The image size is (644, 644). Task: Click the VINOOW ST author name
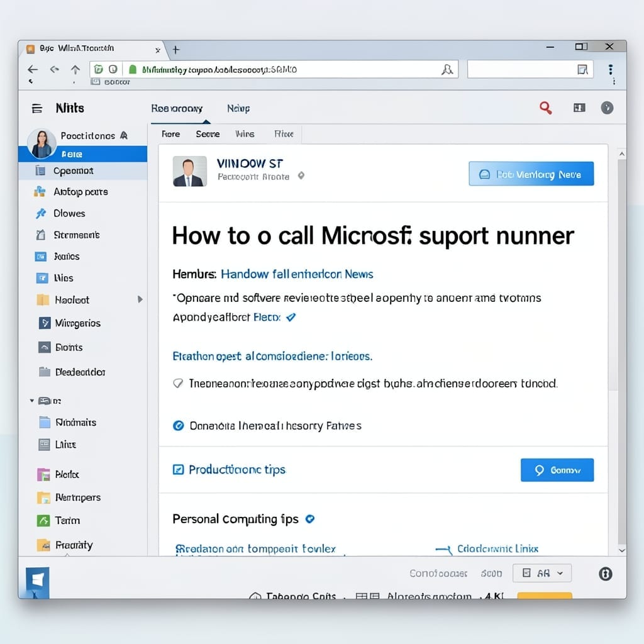tap(250, 164)
